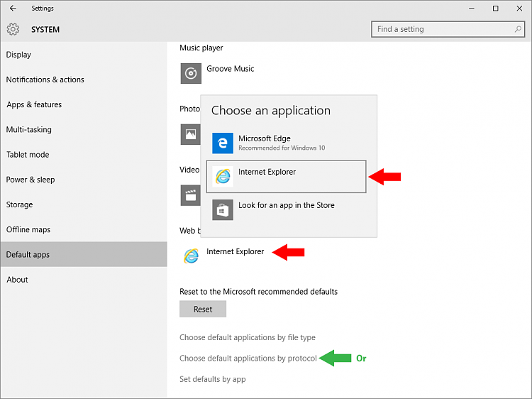
Task: Pick Look for an app in the Store
Action: pos(287,205)
